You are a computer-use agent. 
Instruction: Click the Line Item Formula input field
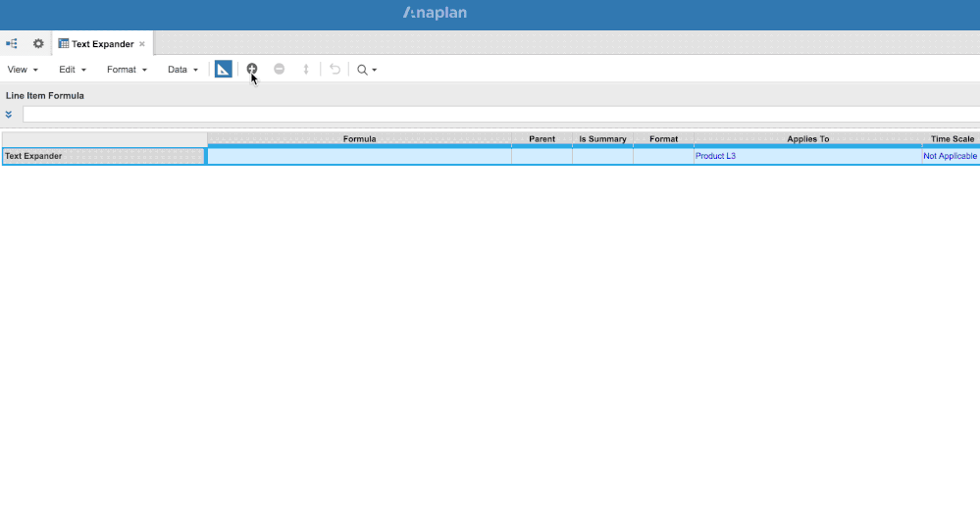501,115
